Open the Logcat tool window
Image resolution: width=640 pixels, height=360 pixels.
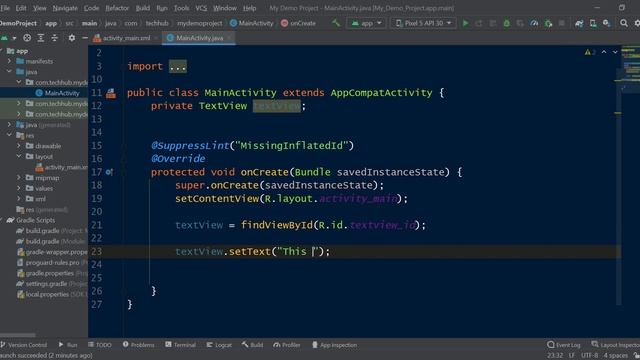(219, 345)
